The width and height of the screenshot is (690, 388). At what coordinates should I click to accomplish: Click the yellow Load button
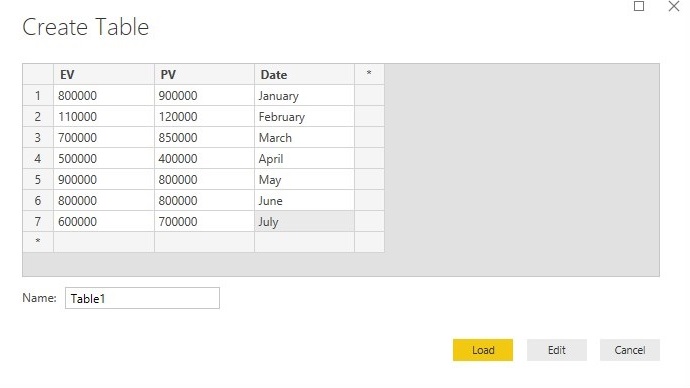coord(483,350)
